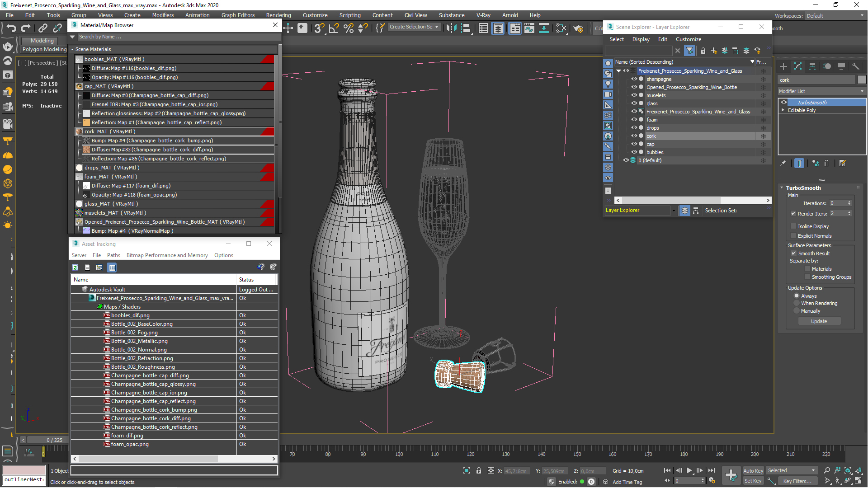The height and width of the screenshot is (488, 868).
Task: Switch to the Modeling ribbon tab
Action: click(x=42, y=41)
